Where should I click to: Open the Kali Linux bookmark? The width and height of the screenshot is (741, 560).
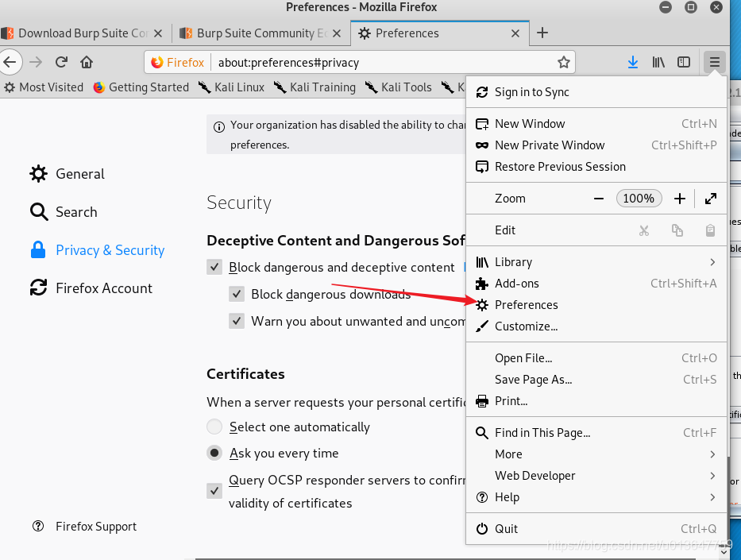click(x=231, y=87)
